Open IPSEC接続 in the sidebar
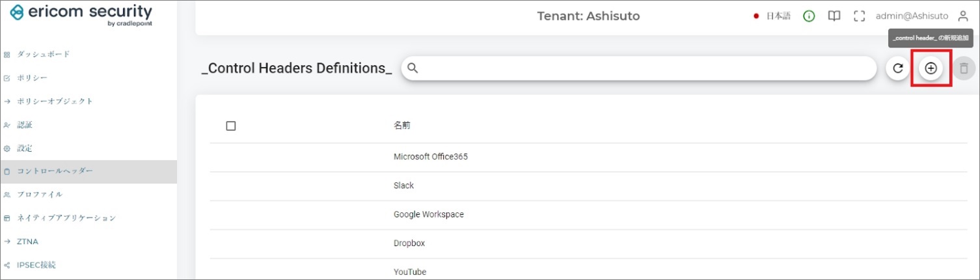 click(36, 265)
